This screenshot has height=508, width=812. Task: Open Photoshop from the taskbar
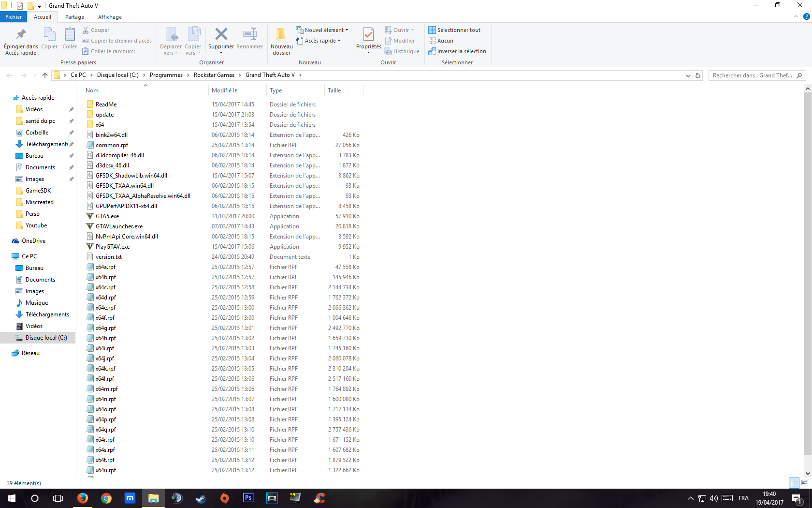[248, 498]
